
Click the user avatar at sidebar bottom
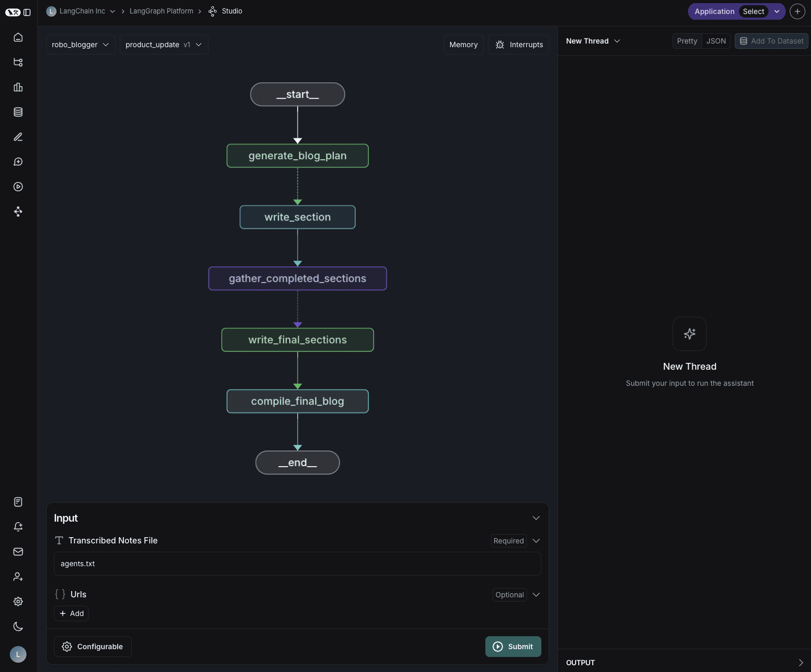pyautogui.click(x=18, y=654)
